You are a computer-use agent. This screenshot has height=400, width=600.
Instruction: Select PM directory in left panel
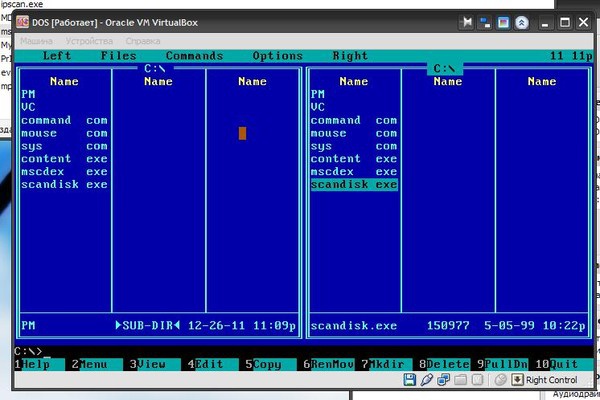coord(65,94)
